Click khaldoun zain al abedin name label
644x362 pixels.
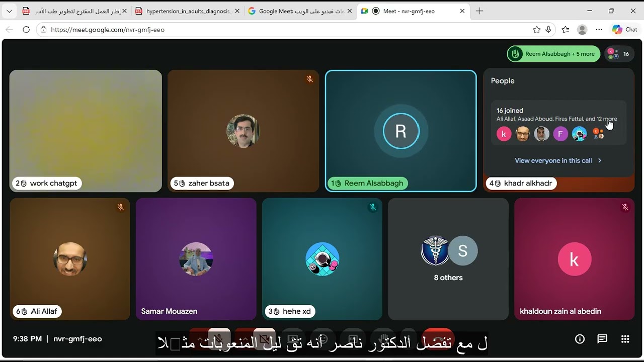pos(560,311)
